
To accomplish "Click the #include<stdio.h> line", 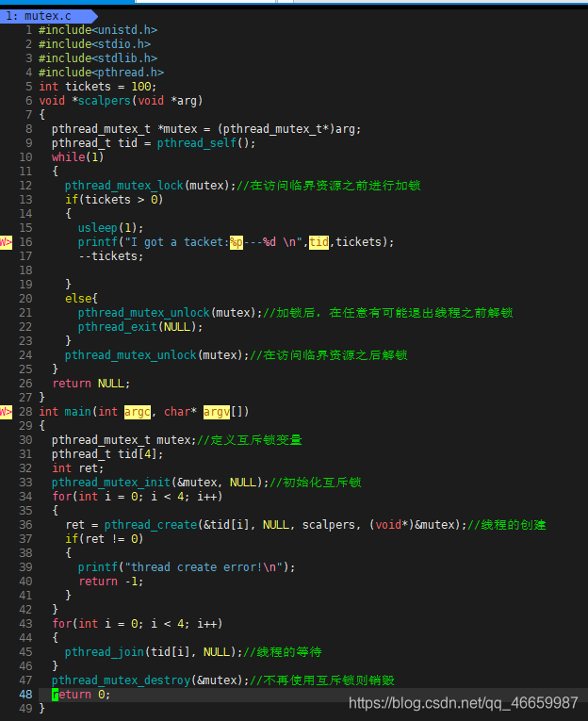I will point(95,44).
